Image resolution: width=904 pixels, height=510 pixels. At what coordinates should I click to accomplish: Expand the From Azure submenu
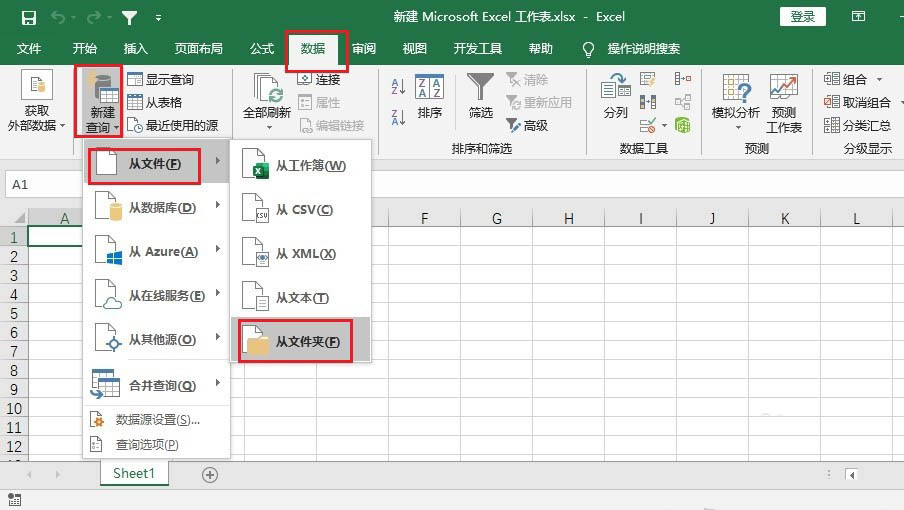[157, 252]
